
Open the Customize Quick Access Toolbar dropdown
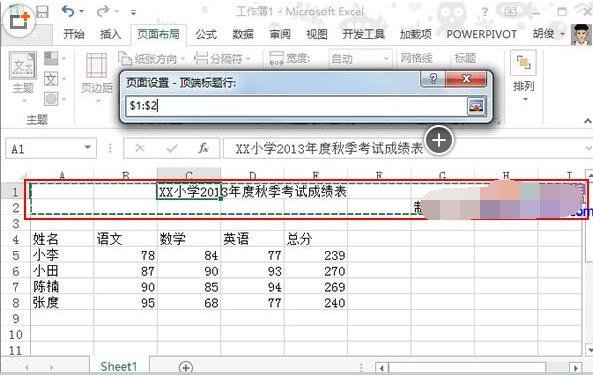tap(134, 12)
